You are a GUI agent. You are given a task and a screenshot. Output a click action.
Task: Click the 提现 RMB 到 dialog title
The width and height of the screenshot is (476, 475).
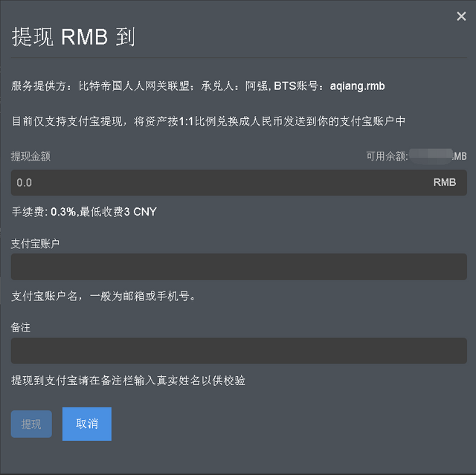click(x=73, y=37)
